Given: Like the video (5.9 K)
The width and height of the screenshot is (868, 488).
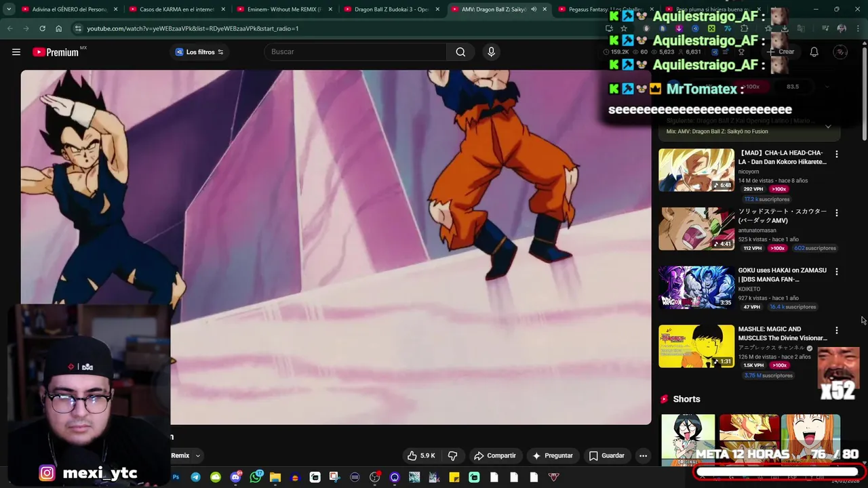Looking at the screenshot, I should click(420, 455).
